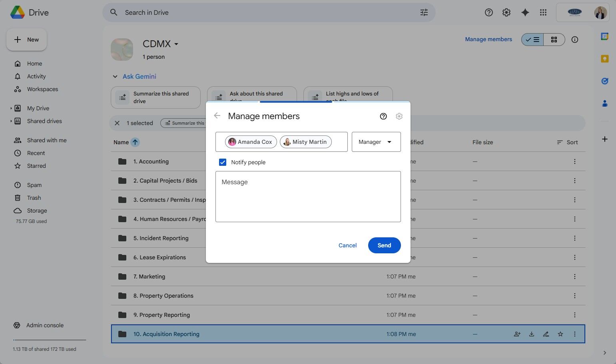Collapse the Ask Gemini section
The width and height of the screenshot is (616, 364).
(115, 76)
